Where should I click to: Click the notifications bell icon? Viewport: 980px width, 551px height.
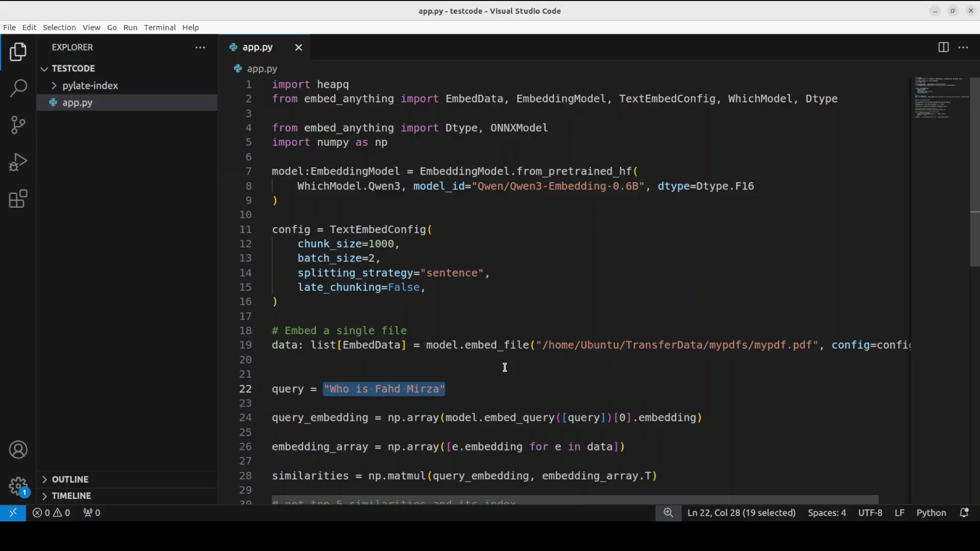pyautogui.click(x=964, y=513)
